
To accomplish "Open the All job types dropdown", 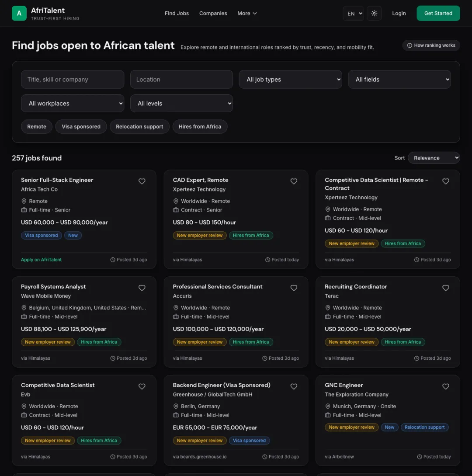I will (x=290, y=79).
